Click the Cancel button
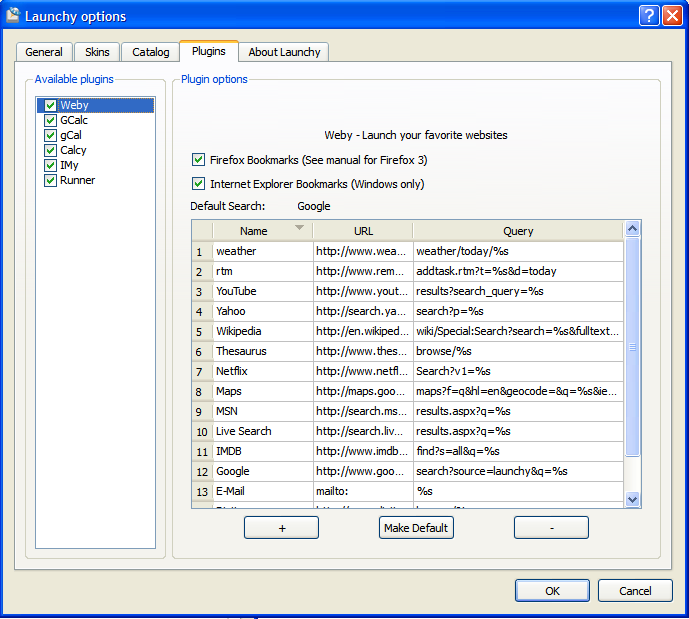The height and width of the screenshot is (619, 689). (x=635, y=591)
